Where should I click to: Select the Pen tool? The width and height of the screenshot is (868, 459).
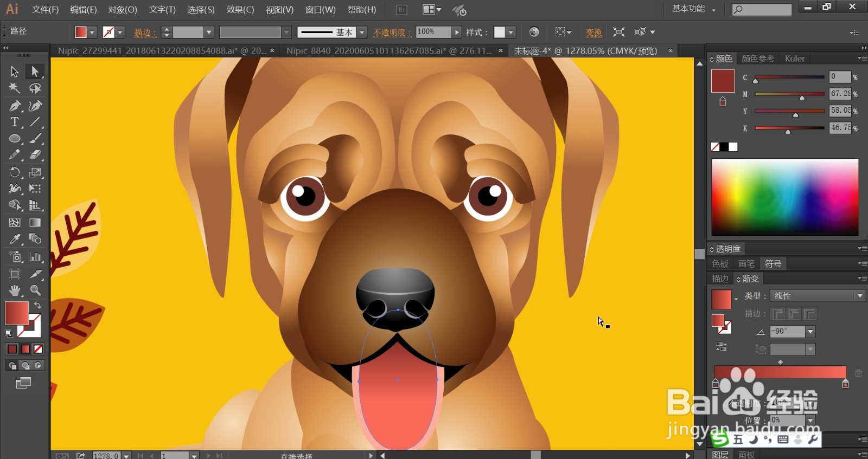(15, 106)
